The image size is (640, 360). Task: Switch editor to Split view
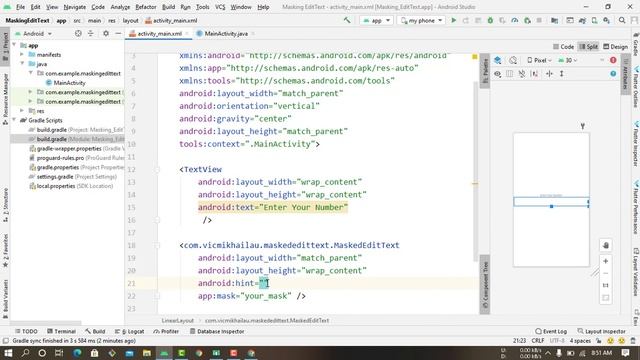click(x=588, y=47)
